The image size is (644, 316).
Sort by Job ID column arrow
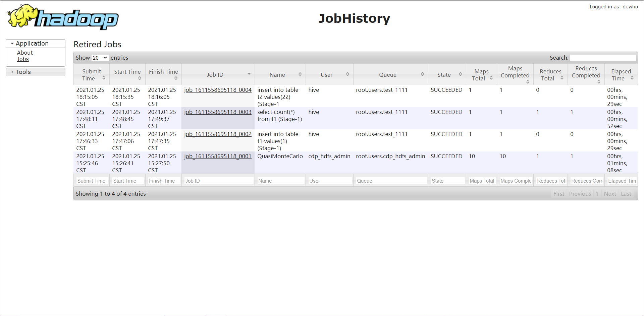(x=249, y=74)
